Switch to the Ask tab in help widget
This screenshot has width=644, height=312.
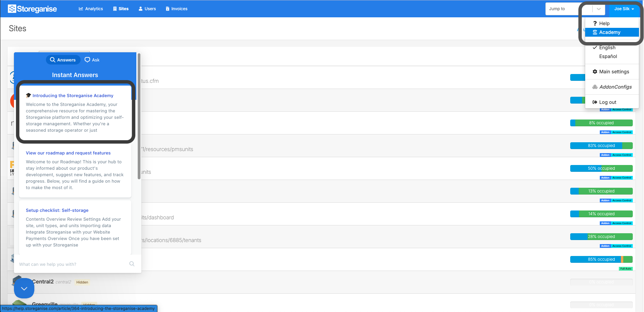click(x=92, y=60)
